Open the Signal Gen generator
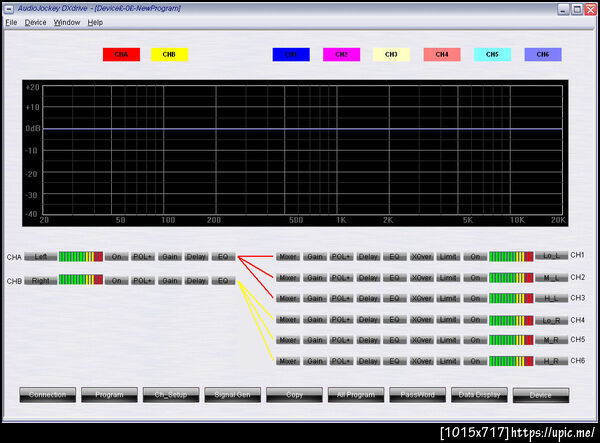This screenshot has width=600, height=443. [x=233, y=395]
